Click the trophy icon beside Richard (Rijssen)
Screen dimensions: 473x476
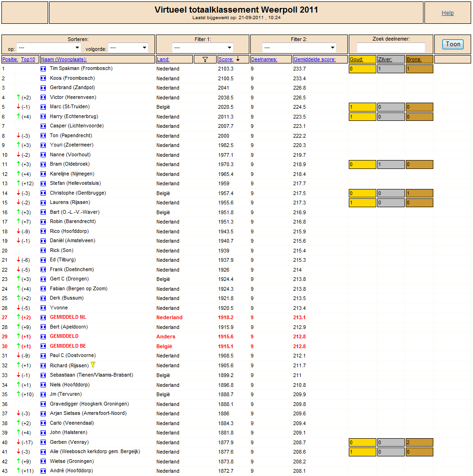(x=93, y=364)
